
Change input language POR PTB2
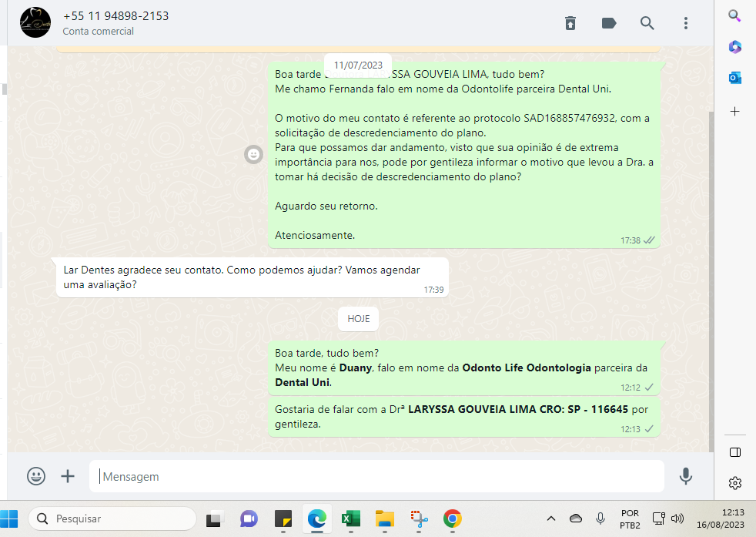[630, 519]
